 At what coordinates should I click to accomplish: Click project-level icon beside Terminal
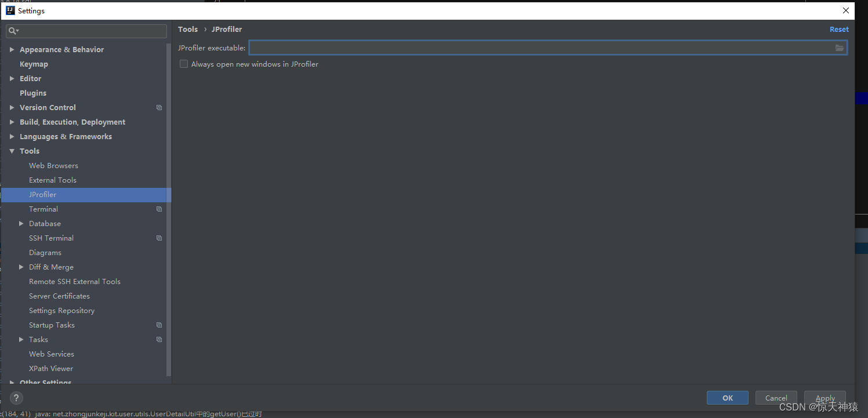159,209
